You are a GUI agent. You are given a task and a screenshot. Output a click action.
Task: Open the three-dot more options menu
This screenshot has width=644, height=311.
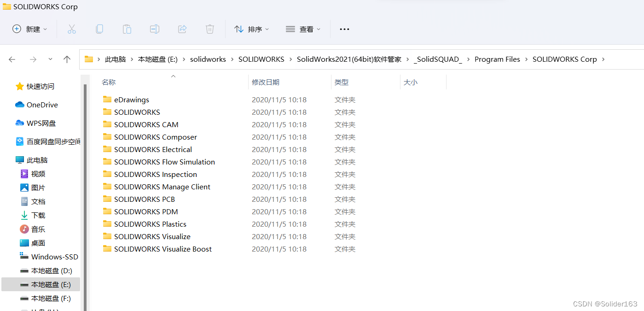(344, 29)
